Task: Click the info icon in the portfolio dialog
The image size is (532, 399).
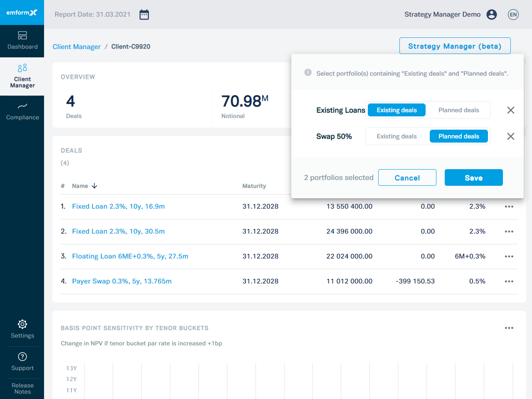Action: click(308, 72)
